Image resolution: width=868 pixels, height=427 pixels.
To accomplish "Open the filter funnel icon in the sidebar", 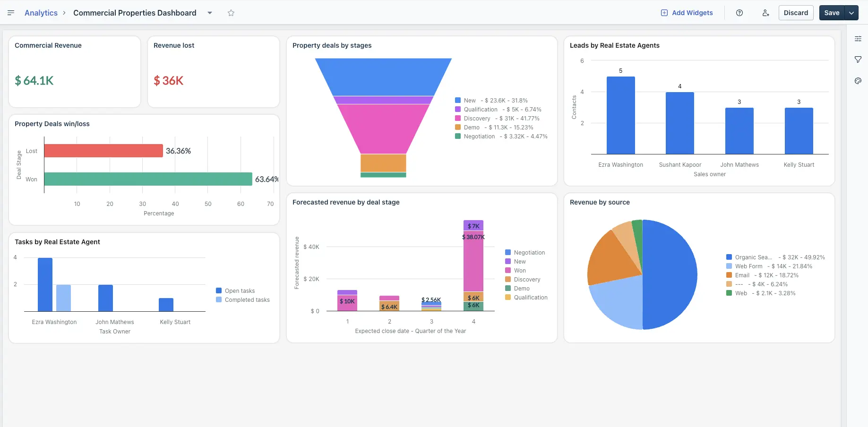I will click(x=858, y=60).
